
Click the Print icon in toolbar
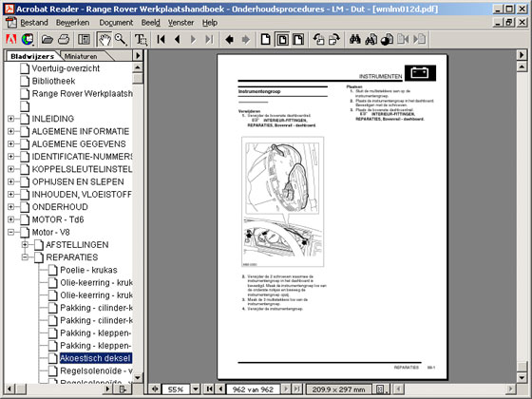click(64, 40)
